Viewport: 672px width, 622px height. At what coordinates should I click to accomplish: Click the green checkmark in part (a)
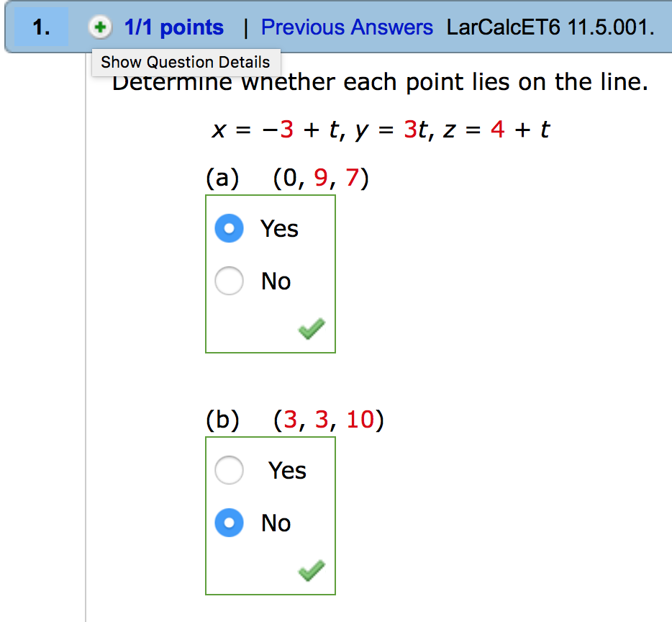click(x=311, y=330)
